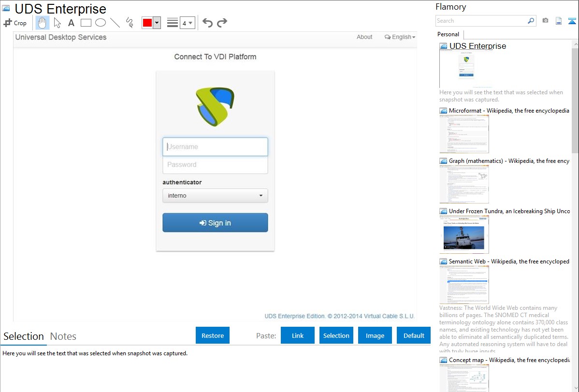This screenshot has width=579, height=392.
Task: Open the Under Frozen Tundra ship thumbnail
Action: tap(464, 234)
